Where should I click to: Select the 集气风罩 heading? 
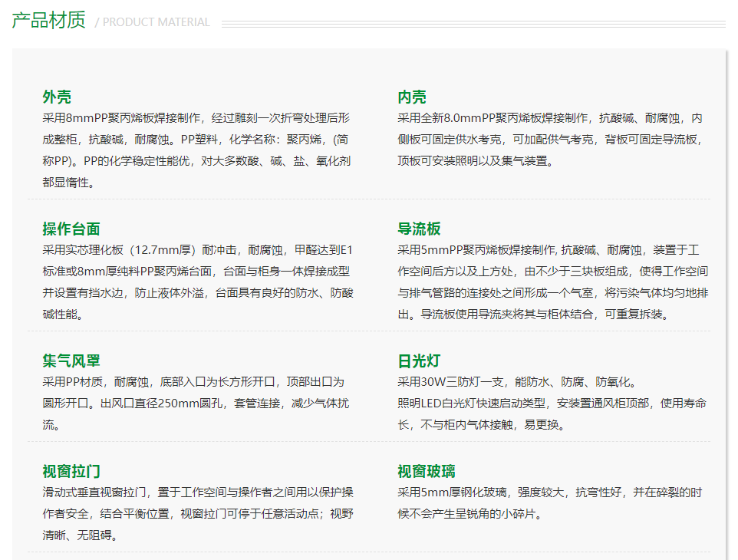(x=71, y=361)
